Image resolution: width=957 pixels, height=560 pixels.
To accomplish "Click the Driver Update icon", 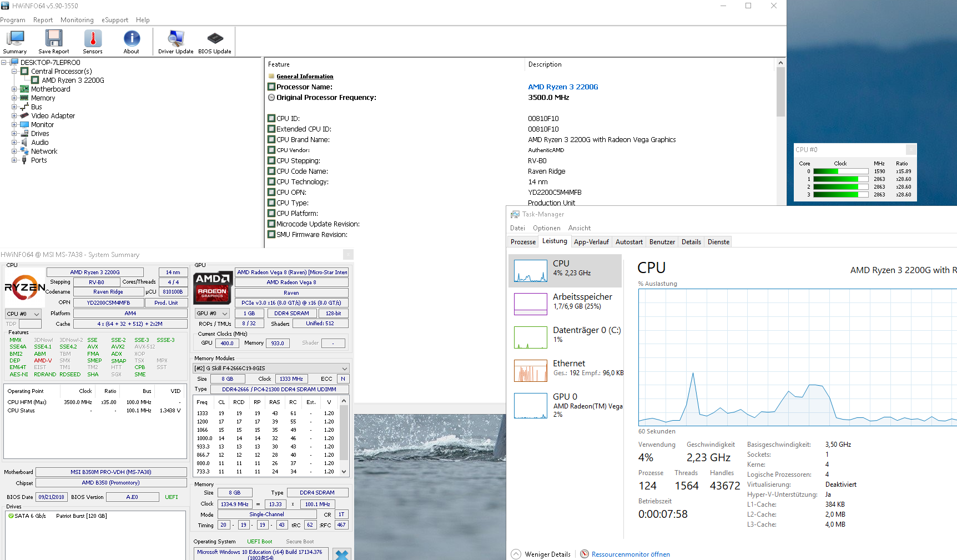I will pos(176,42).
